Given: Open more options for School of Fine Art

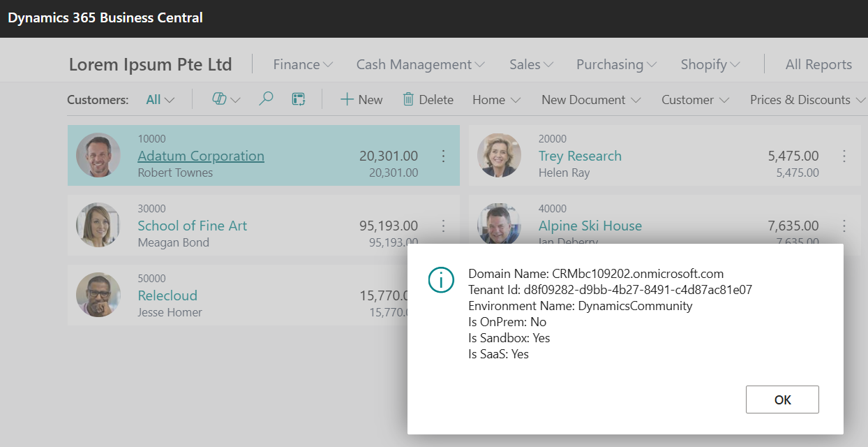Looking at the screenshot, I should pos(443,226).
